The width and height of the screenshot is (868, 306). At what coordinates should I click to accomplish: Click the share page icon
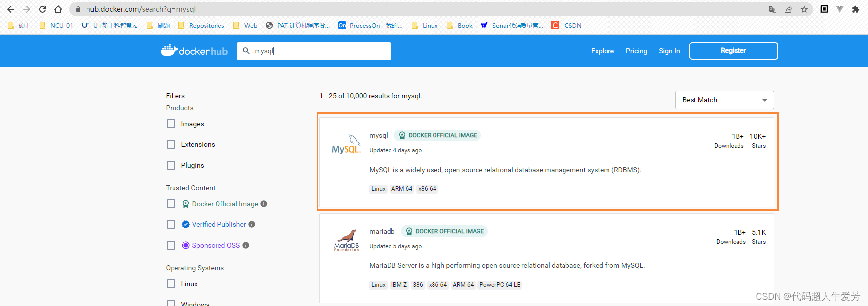click(x=788, y=9)
